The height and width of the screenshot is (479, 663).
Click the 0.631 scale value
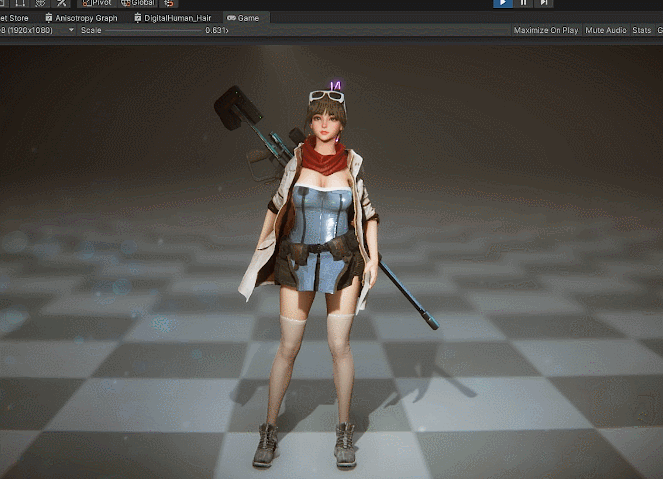(216, 30)
